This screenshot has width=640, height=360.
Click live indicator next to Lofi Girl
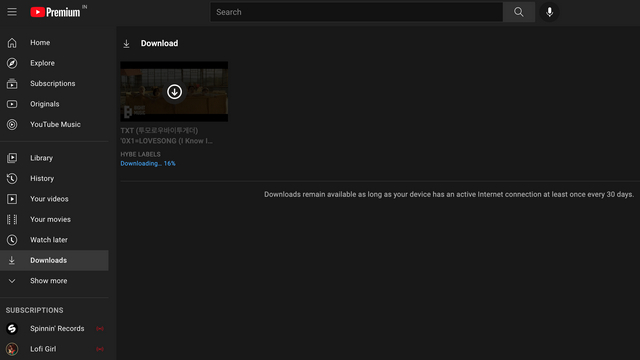tap(100, 349)
